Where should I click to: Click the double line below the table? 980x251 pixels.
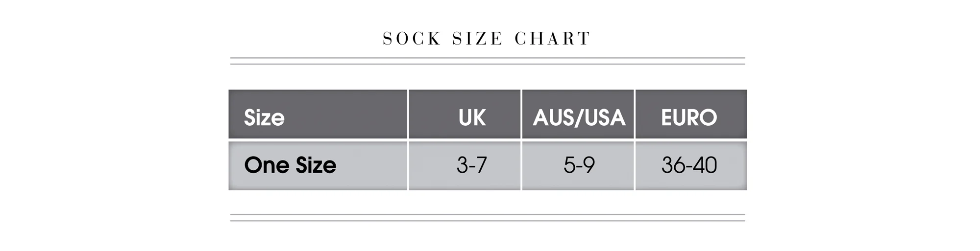[x=488, y=218]
